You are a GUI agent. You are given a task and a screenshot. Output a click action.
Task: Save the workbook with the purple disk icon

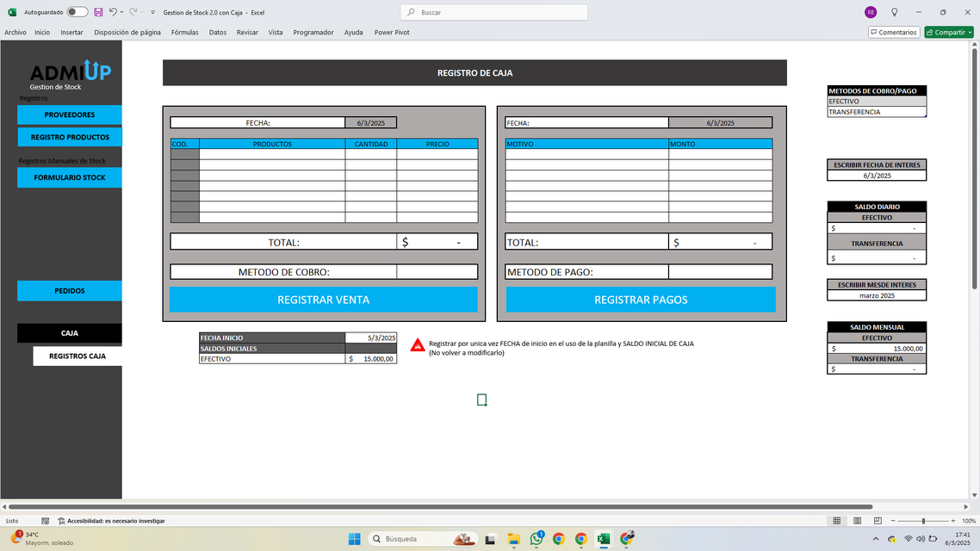98,12
